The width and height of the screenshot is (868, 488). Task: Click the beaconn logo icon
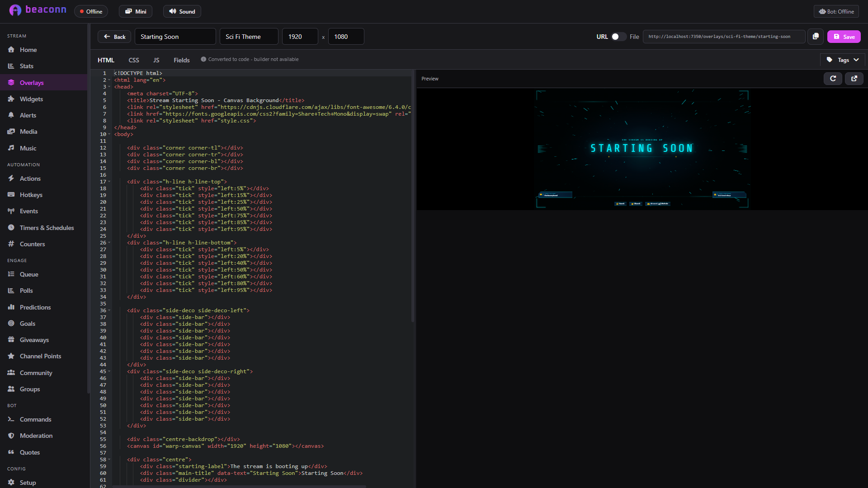pyautogui.click(x=15, y=10)
